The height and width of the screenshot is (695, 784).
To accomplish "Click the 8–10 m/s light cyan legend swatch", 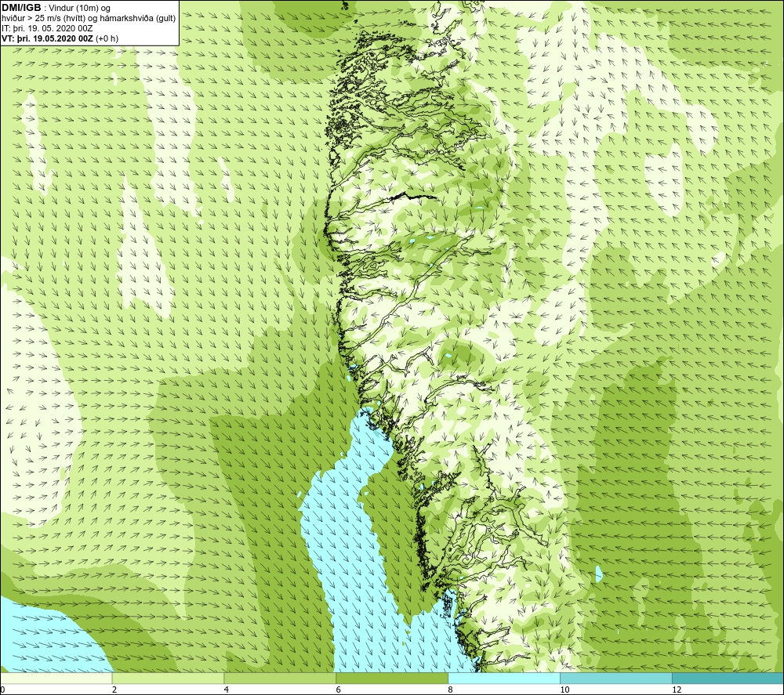I will [504, 678].
